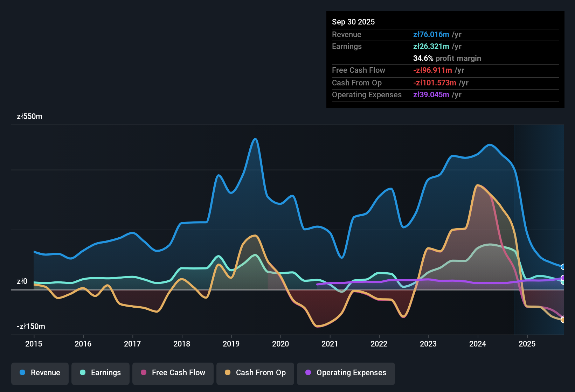This screenshot has height=392, width=575.
Task: Toggle the Revenue series using its legend button
Action: [40, 373]
